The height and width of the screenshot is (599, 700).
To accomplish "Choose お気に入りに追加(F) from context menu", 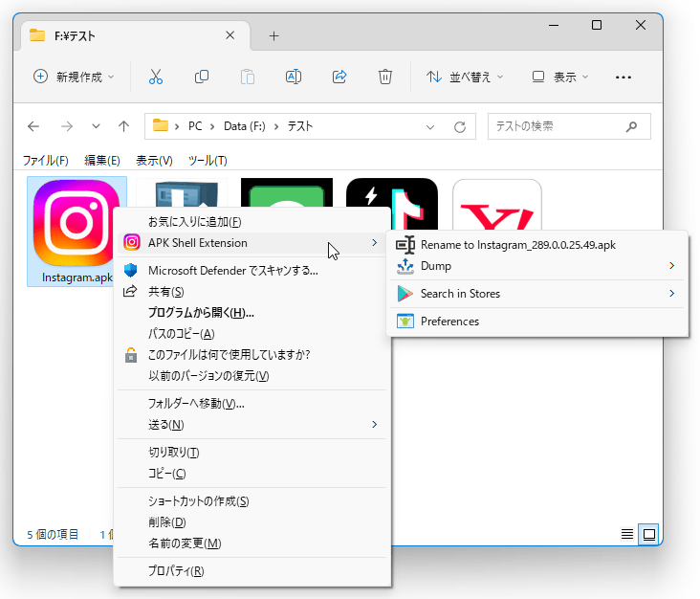I will click(x=252, y=222).
